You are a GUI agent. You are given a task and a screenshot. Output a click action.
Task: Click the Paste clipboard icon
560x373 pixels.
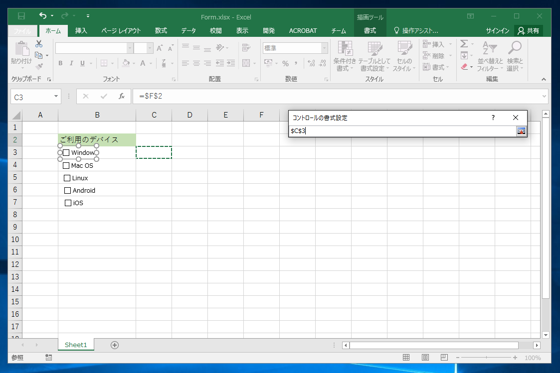coord(21,49)
